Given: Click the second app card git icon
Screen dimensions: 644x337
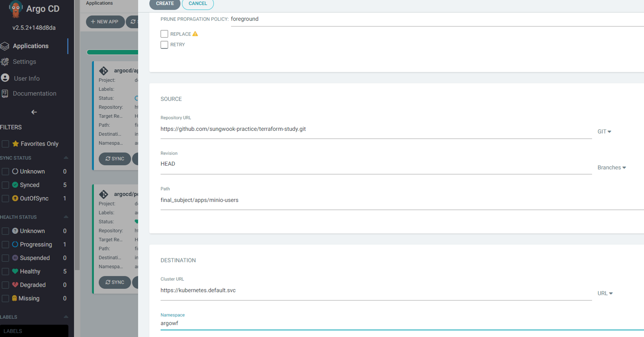Looking at the screenshot, I should (104, 194).
